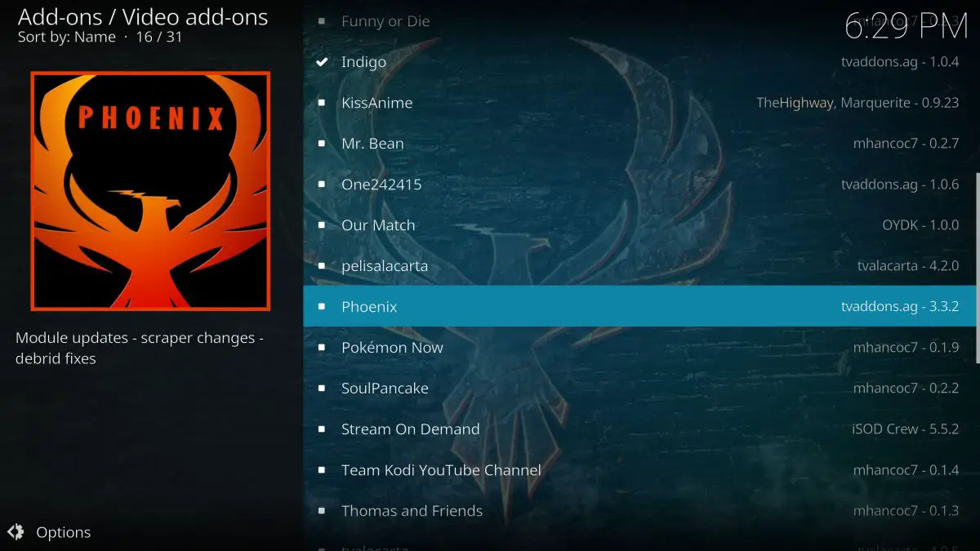
Task: Click the bullet icon beside Phoenix
Action: coord(322,307)
